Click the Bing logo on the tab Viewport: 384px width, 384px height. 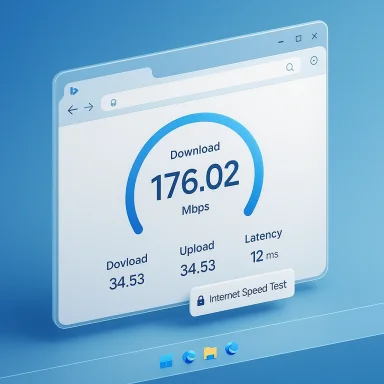click(x=74, y=90)
